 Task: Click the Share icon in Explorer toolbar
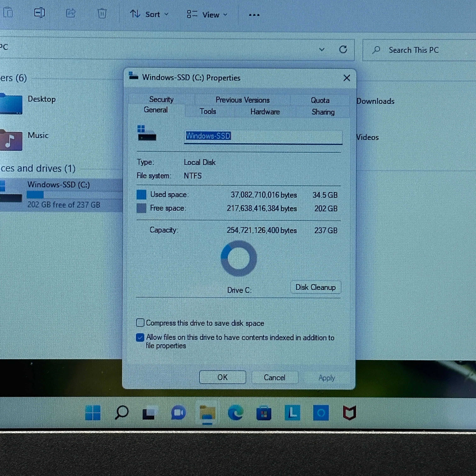click(x=71, y=13)
